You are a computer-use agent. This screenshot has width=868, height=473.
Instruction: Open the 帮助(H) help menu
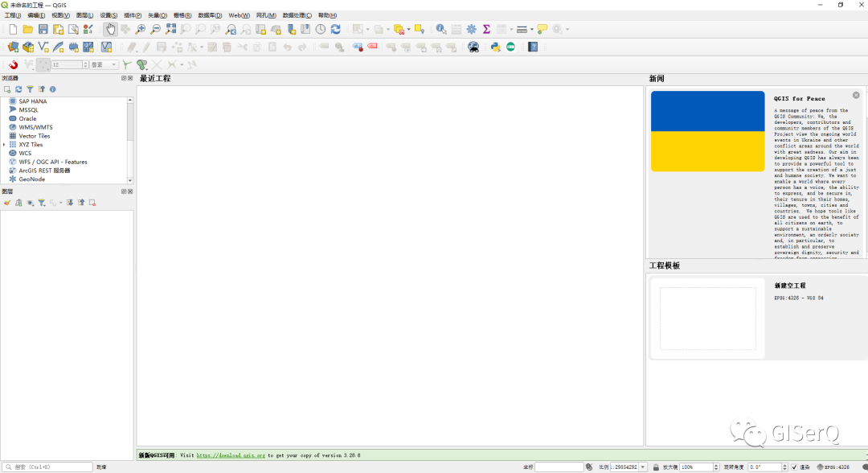coord(327,15)
